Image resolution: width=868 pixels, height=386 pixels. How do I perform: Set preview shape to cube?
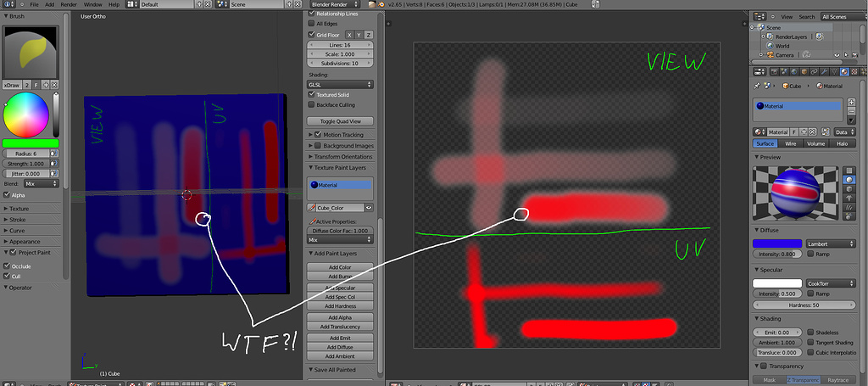849,189
